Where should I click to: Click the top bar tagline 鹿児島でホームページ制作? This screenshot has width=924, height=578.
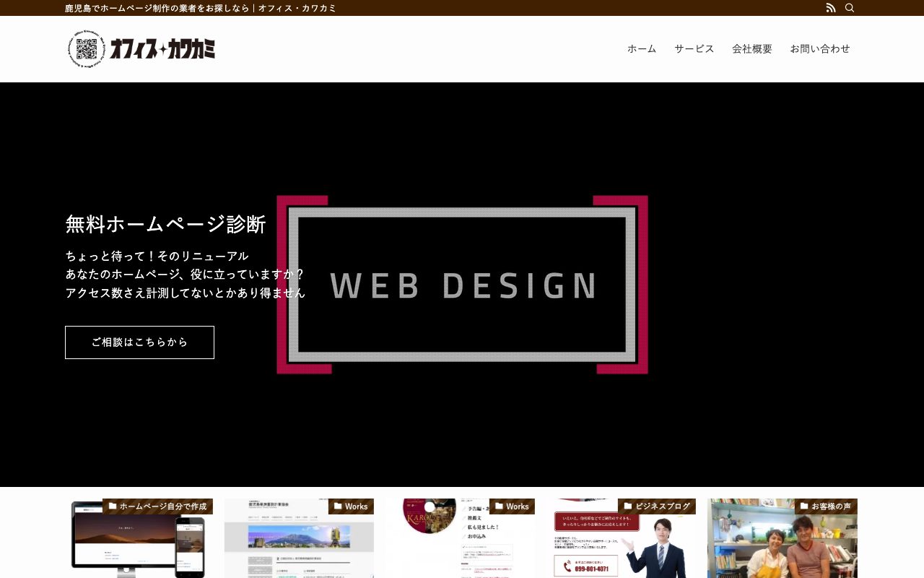pyautogui.click(x=201, y=8)
